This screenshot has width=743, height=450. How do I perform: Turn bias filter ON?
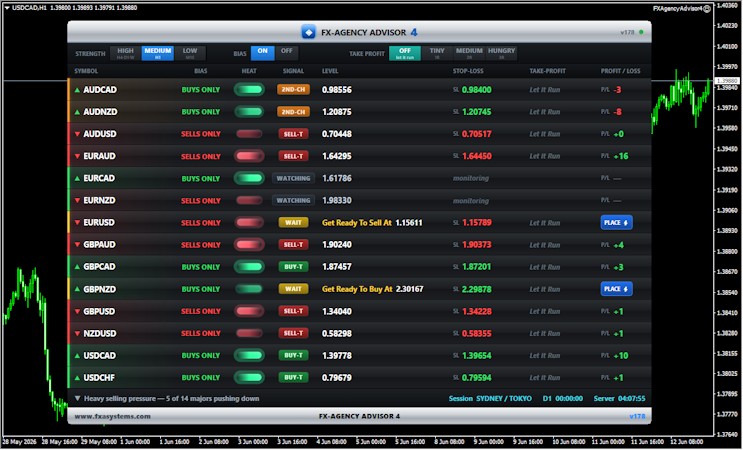(x=263, y=53)
